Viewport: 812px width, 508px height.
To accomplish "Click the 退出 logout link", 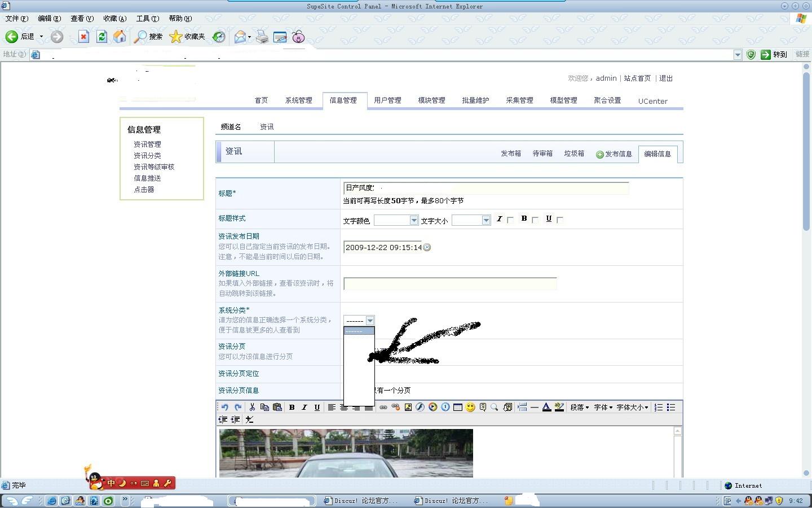I will 666,78.
